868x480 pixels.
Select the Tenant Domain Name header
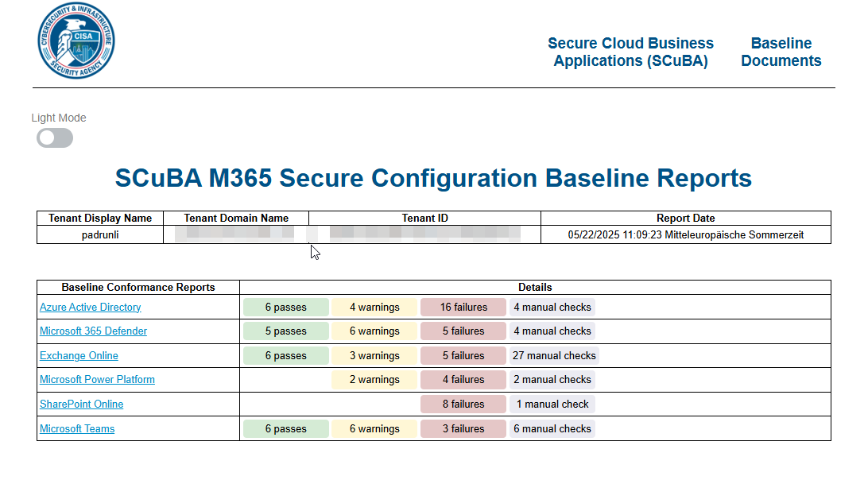pyautogui.click(x=236, y=218)
